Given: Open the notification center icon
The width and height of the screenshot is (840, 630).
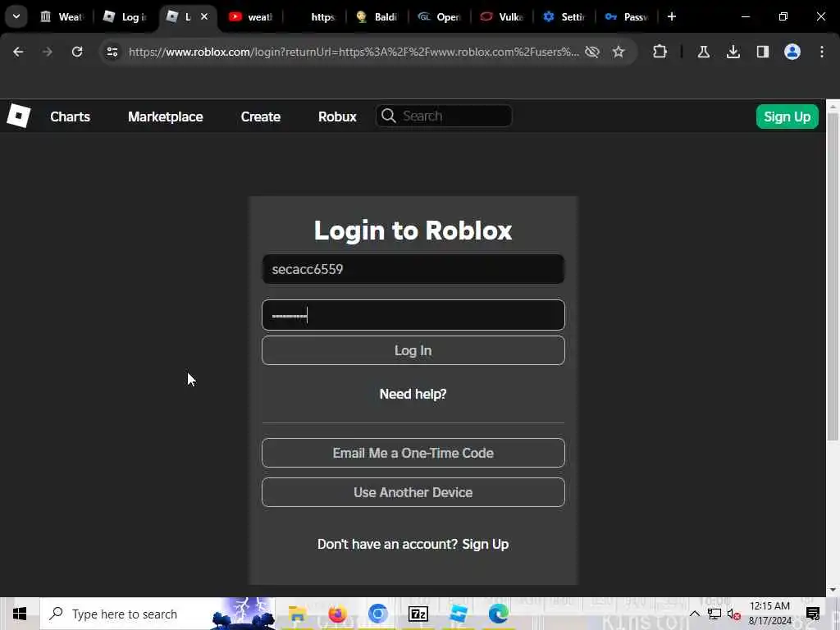Looking at the screenshot, I should [x=813, y=614].
